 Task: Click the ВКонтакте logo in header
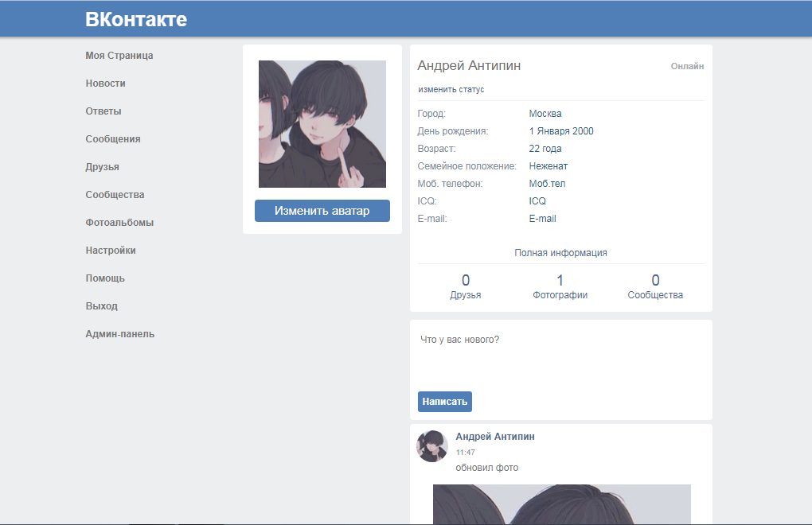(x=136, y=19)
